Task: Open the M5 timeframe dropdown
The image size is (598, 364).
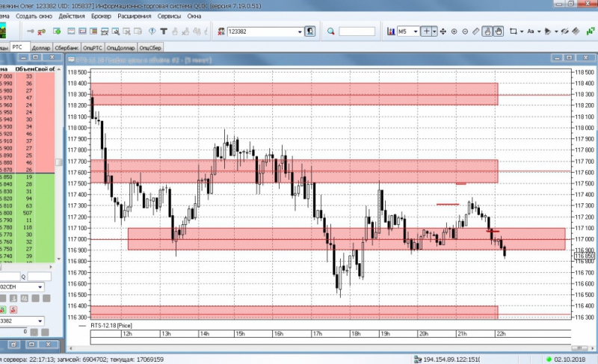Action: pos(416,31)
